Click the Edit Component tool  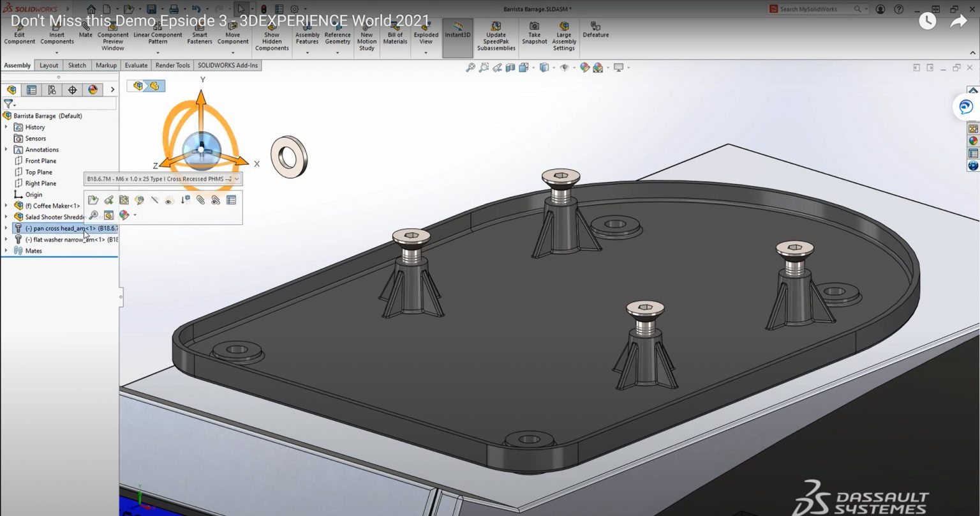20,34
